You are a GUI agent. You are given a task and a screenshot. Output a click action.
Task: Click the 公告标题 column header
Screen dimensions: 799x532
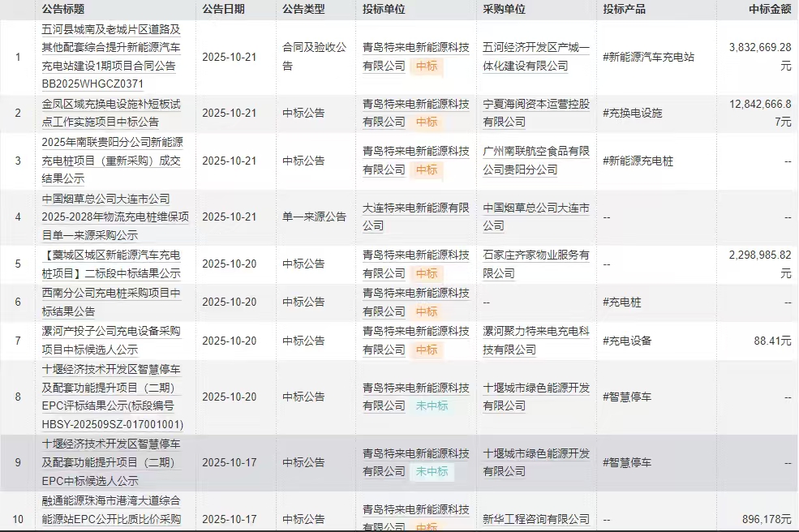coord(63,9)
